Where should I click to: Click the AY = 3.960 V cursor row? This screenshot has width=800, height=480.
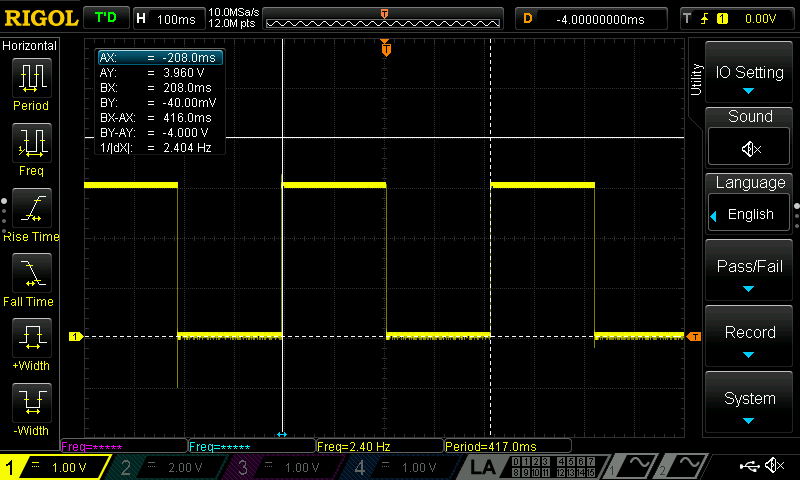point(160,72)
